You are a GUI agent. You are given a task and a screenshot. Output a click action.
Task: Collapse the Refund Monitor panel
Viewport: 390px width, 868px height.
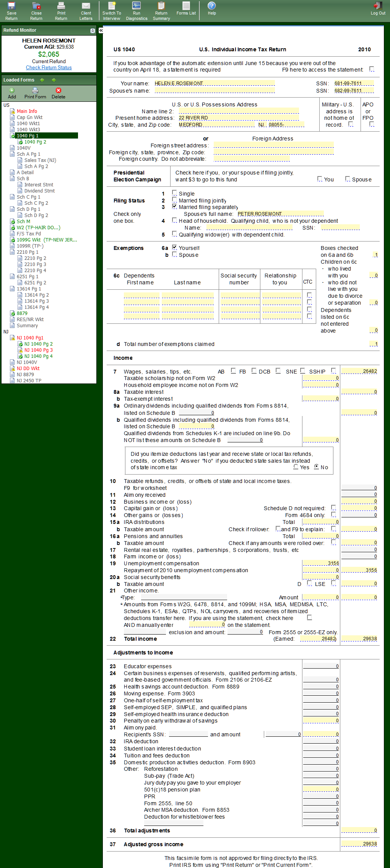tap(93, 31)
